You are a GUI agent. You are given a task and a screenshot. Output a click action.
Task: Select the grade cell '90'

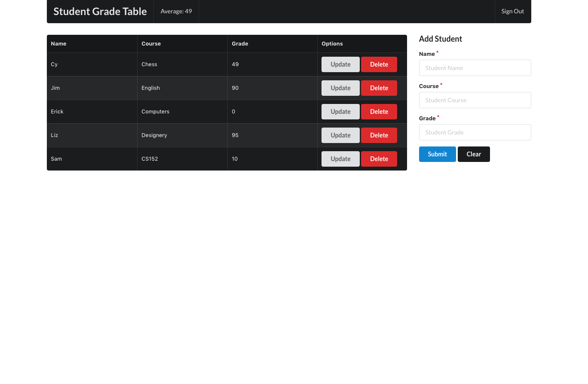coord(273,88)
